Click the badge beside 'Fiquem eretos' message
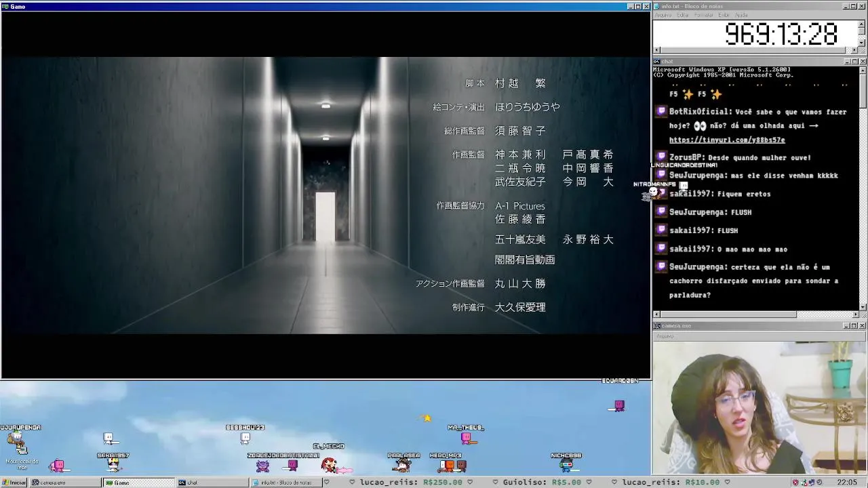 [662, 193]
